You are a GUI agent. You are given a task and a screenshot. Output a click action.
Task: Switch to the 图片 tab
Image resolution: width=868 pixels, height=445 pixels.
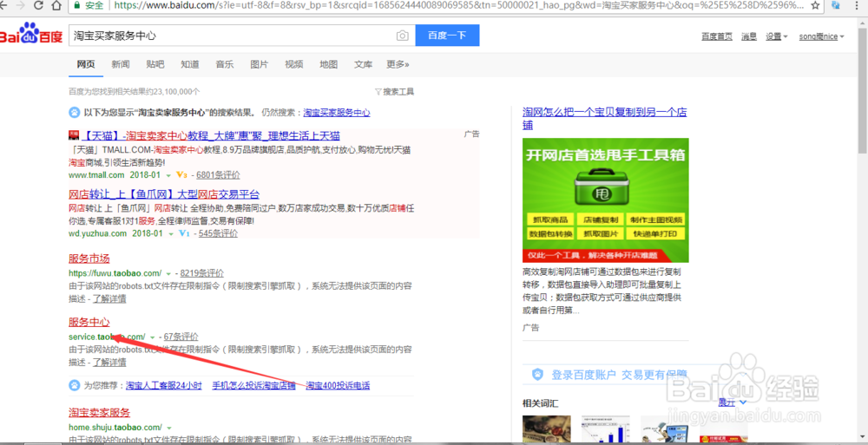(x=259, y=64)
